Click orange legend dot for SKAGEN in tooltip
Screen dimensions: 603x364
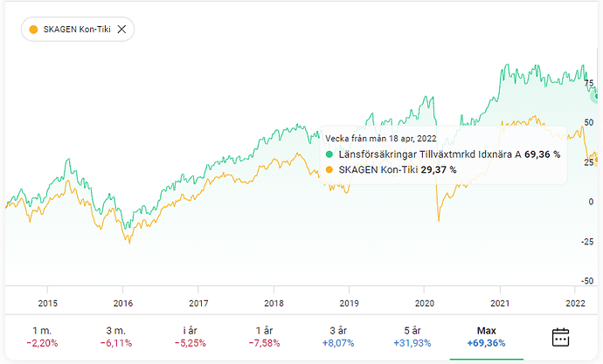coord(329,169)
